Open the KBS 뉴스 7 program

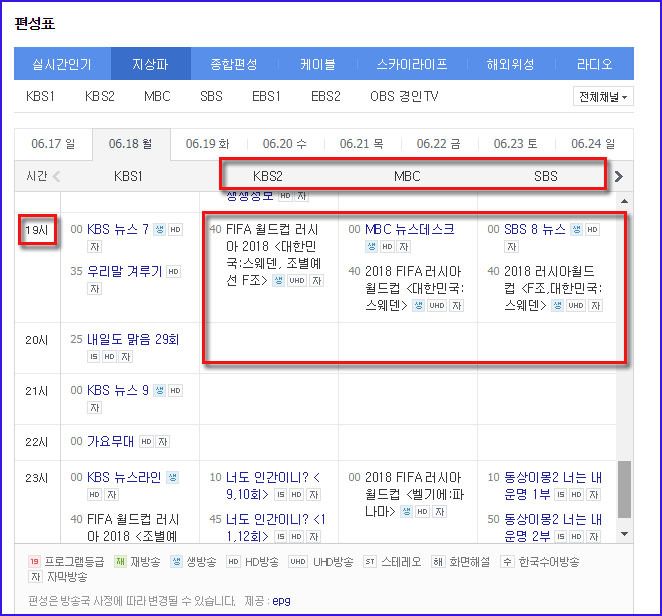[118, 229]
